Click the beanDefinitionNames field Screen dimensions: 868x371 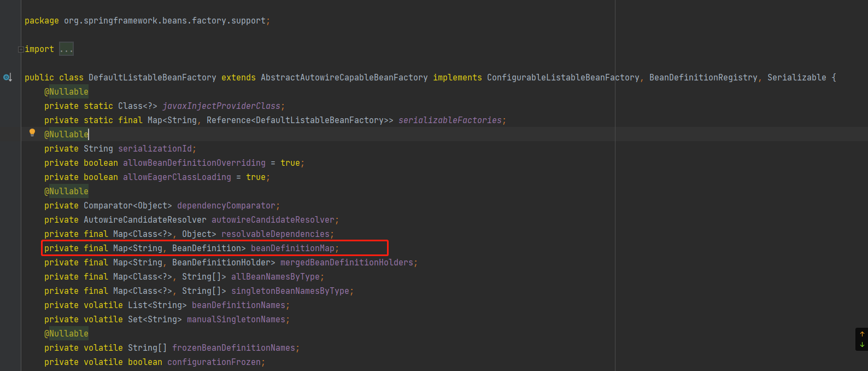pos(238,305)
